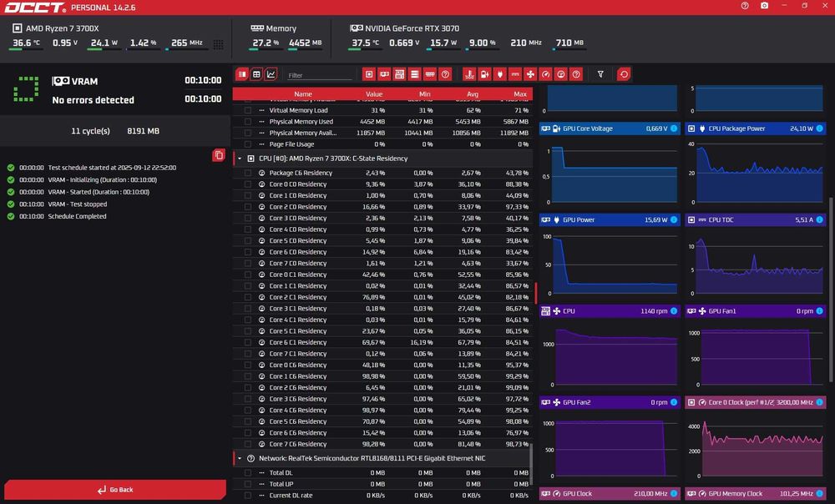Click the Go Back button

tap(115, 490)
